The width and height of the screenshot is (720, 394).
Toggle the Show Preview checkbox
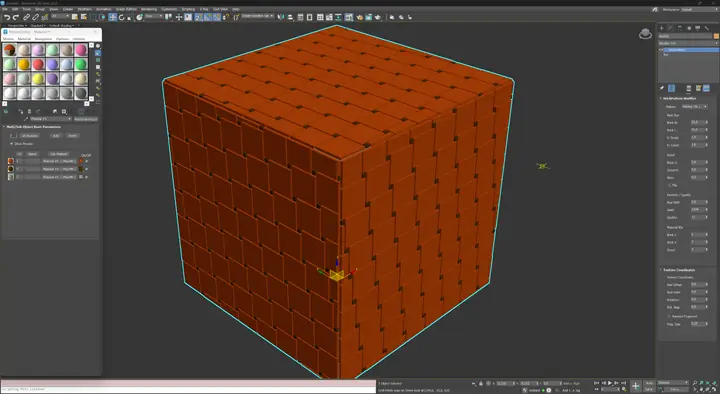pyautogui.click(x=11, y=144)
